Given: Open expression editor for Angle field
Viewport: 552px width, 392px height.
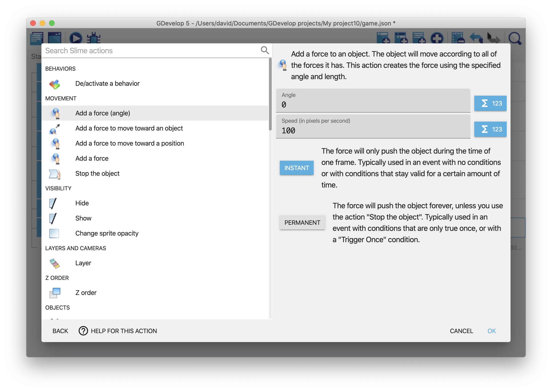Looking at the screenshot, I should [490, 103].
